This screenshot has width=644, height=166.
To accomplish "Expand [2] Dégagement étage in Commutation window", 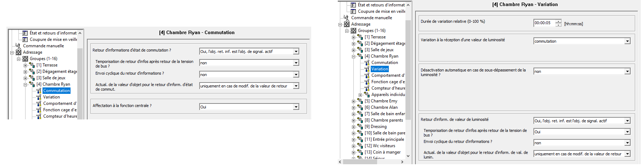I will pos(25,72).
